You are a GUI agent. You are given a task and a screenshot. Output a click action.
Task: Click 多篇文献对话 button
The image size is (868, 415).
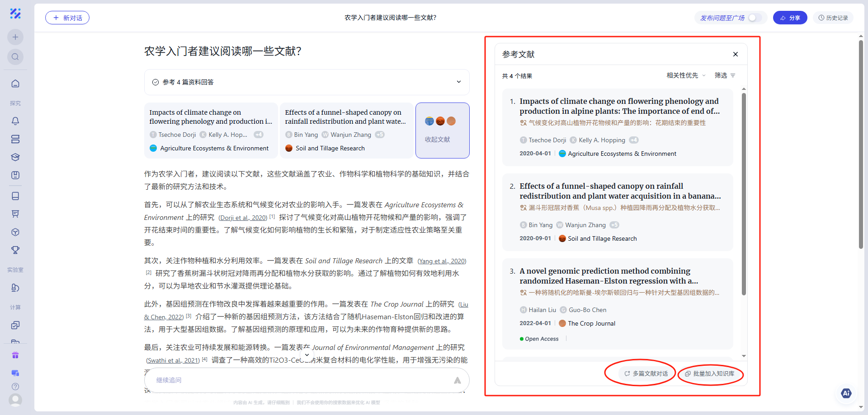pyautogui.click(x=646, y=373)
